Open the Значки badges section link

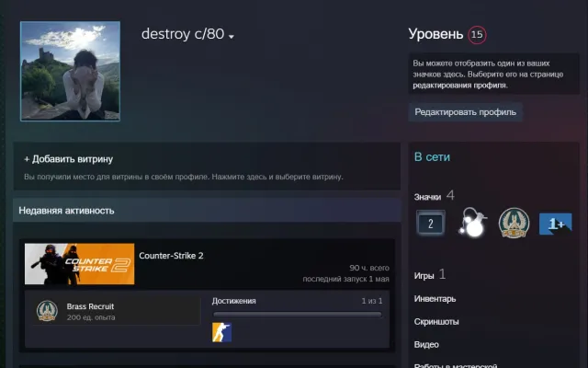427,197
